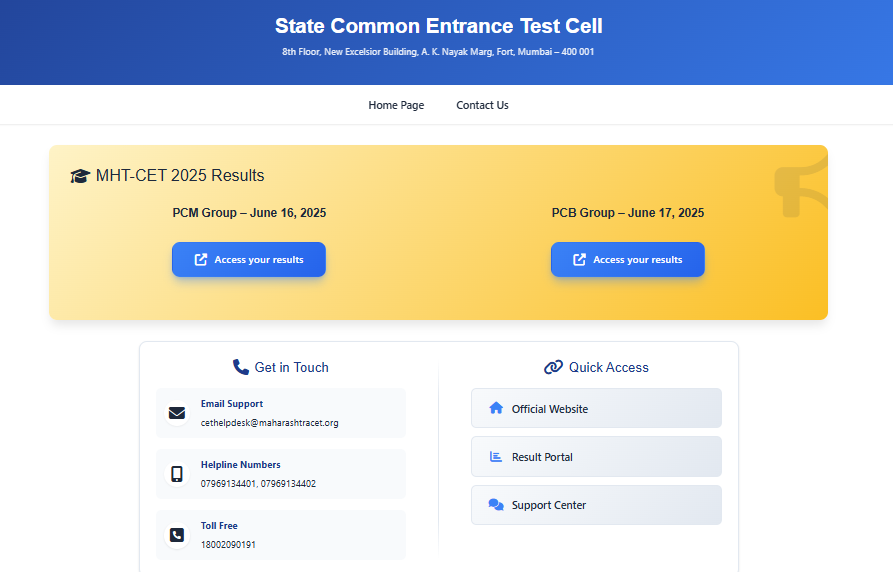Click the home icon in Official Website
This screenshot has height=572, width=893.
(x=496, y=408)
